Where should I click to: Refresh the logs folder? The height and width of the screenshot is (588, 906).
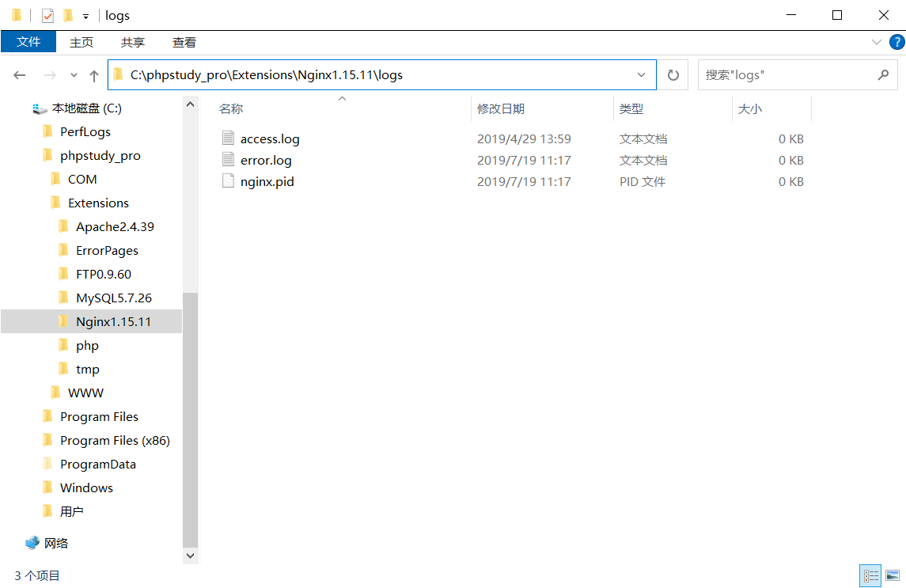[x=673, y=75]
